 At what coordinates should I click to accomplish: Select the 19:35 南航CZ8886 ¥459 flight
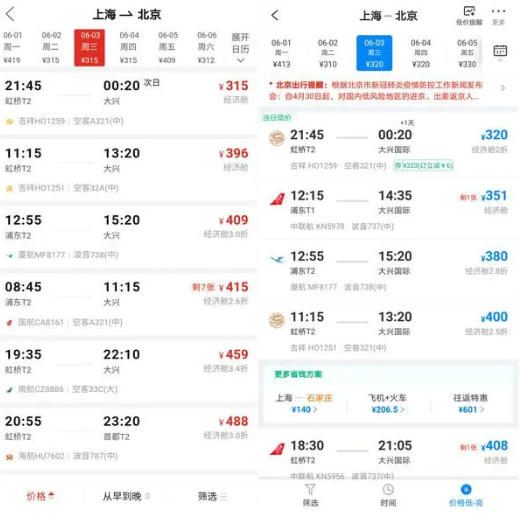tap(128, 371)
